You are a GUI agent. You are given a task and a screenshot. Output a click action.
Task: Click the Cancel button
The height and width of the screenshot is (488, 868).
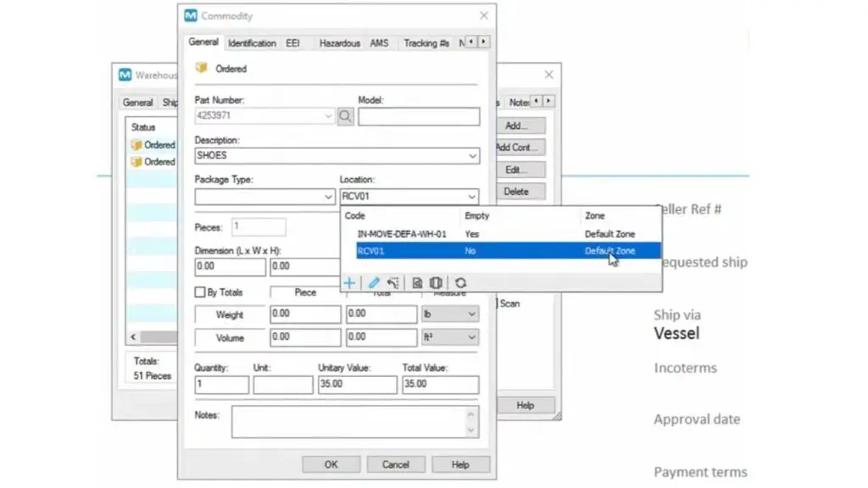pyautogui.click(x=395, y=464)
